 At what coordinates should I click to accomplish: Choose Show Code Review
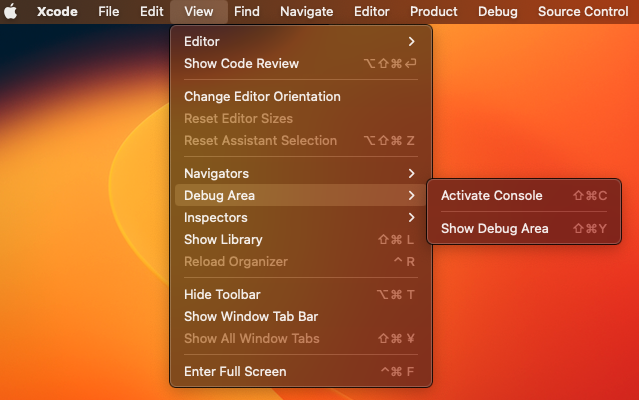(x=301, y=64)
